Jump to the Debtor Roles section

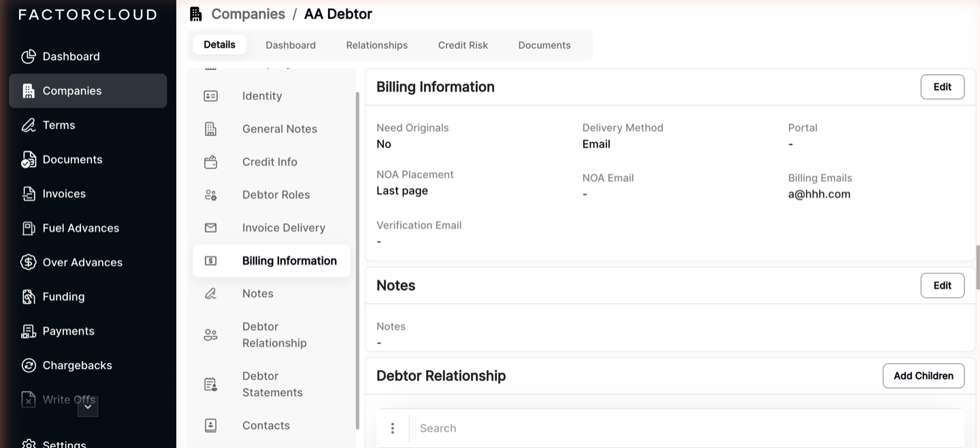click(x=272, y=195)
